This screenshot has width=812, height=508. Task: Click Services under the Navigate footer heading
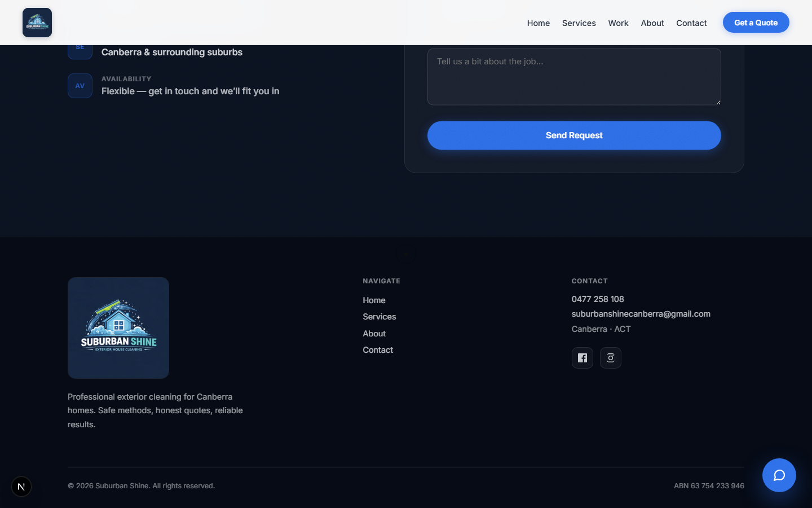379,317
